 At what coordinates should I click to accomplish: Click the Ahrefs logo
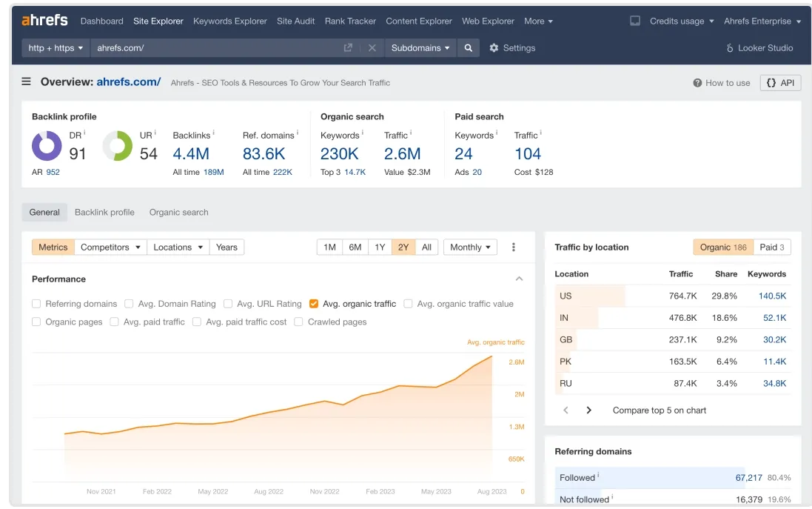(44, 20)
